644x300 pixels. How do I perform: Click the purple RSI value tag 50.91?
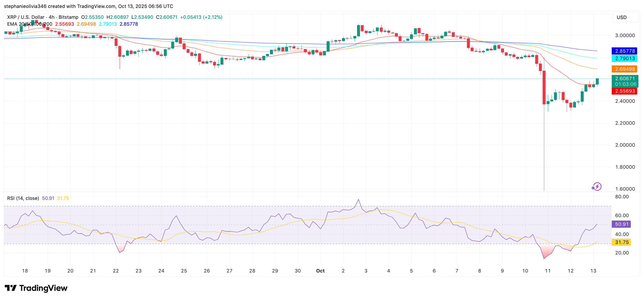coord(621,224)
